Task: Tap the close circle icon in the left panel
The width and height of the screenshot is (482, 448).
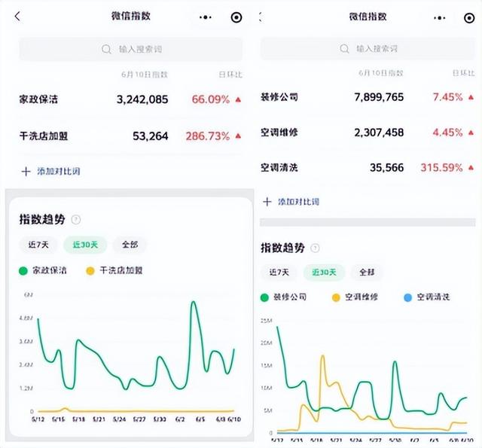Action: click(236, 17)
